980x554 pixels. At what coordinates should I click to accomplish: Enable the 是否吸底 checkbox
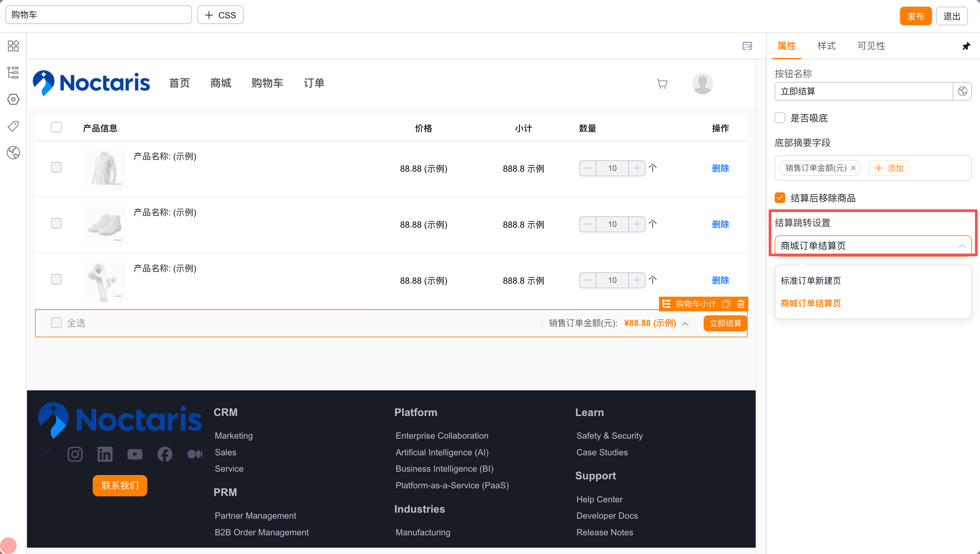(x=780, y=118)
